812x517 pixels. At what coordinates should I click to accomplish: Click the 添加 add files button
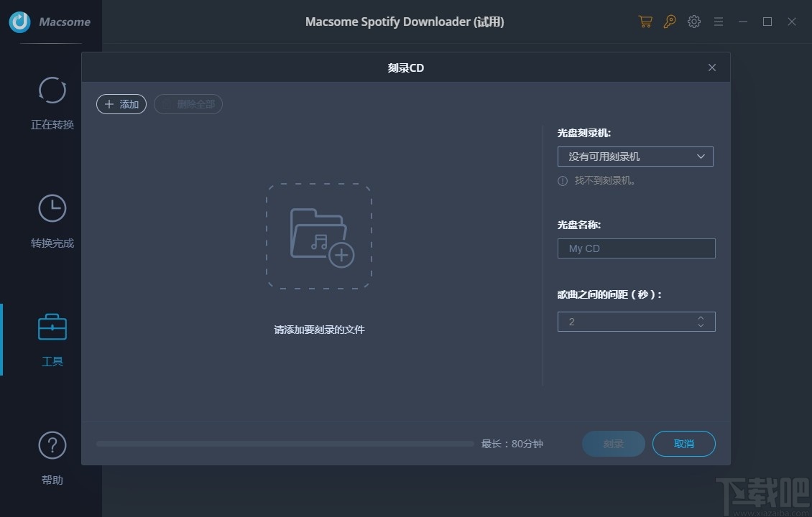tap(121, 104)
